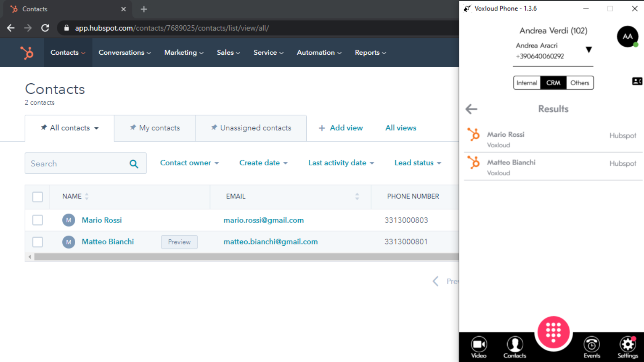Reload the browser page
The width and height of the screenshot is (644, 362).
(45, 28)
